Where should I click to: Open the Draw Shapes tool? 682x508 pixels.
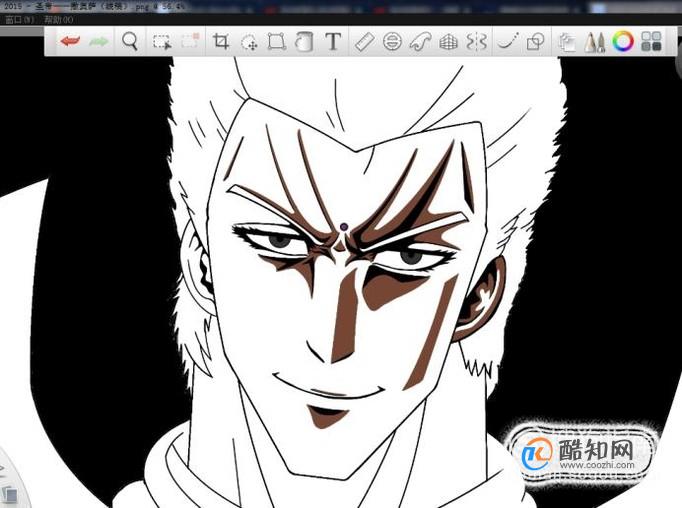(x=535, y=42)
